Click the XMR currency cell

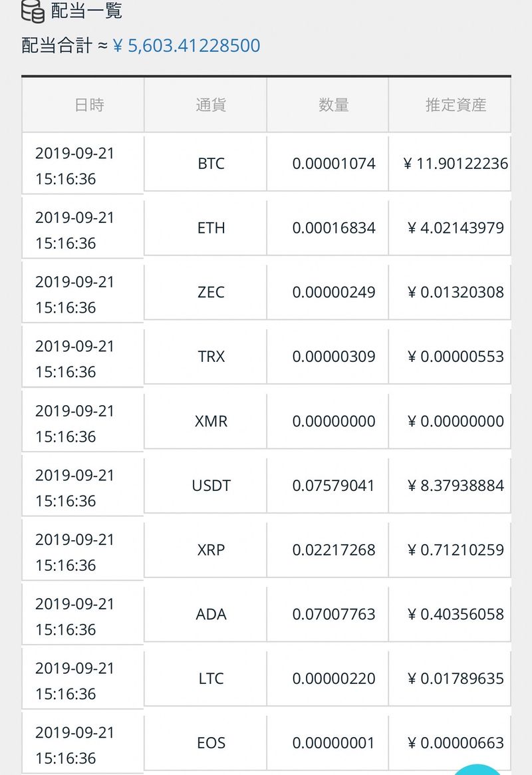[x=211, y=421]
